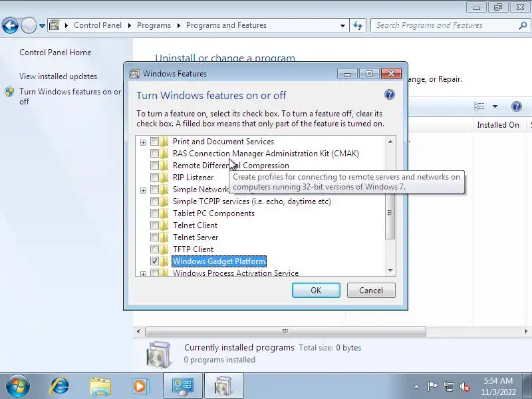Viewport: 532px width, 399px height.
Task: Click the Forward navigation button
Action: coord(29,25)
